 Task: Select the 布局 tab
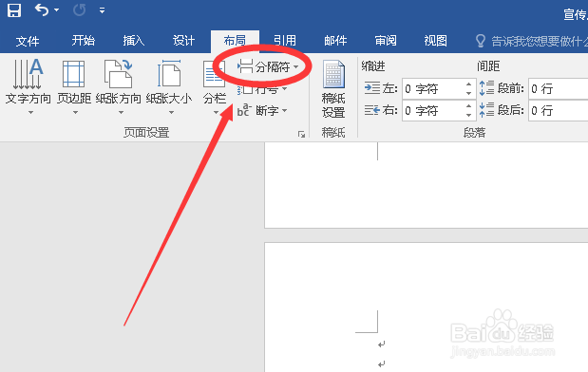click(x=235, y=41)
